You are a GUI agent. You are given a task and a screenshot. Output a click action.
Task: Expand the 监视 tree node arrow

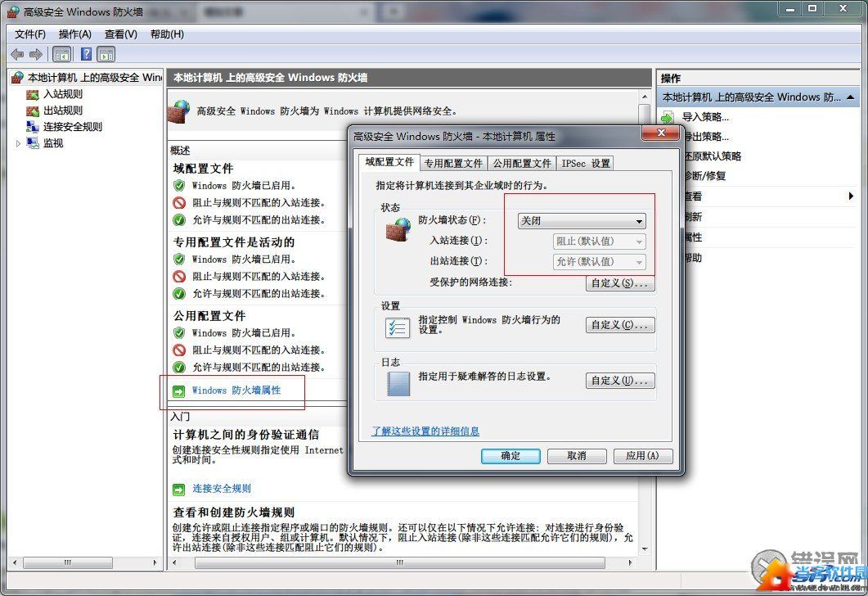[18, 143]
